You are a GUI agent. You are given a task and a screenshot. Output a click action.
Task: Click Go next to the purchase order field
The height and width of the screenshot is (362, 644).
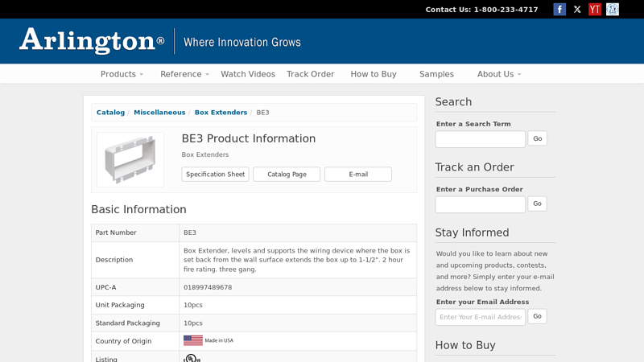coord(537,204)
